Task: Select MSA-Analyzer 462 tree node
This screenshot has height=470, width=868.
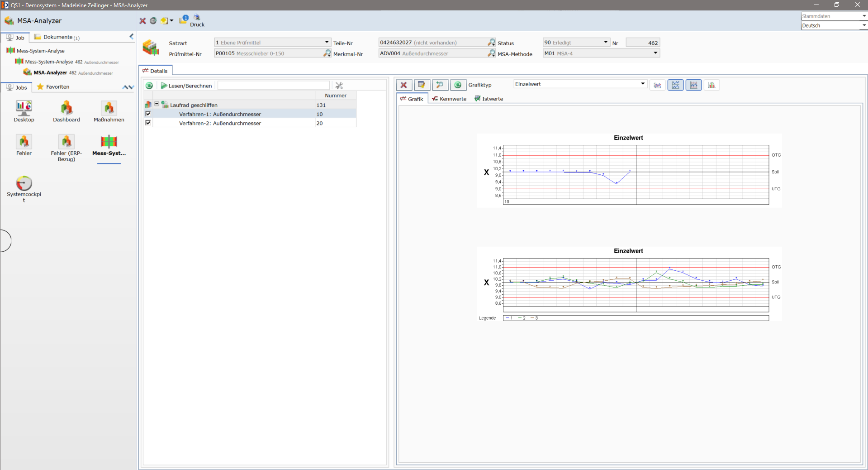Action: coord(68,72)
